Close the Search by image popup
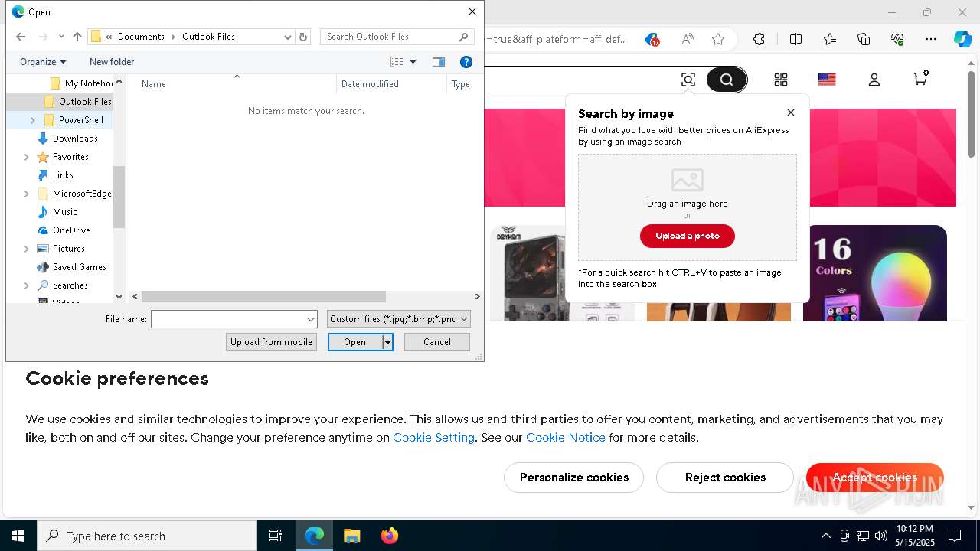Image resolution: width=980 pixels, height=551 pixels. click(791, 112)
